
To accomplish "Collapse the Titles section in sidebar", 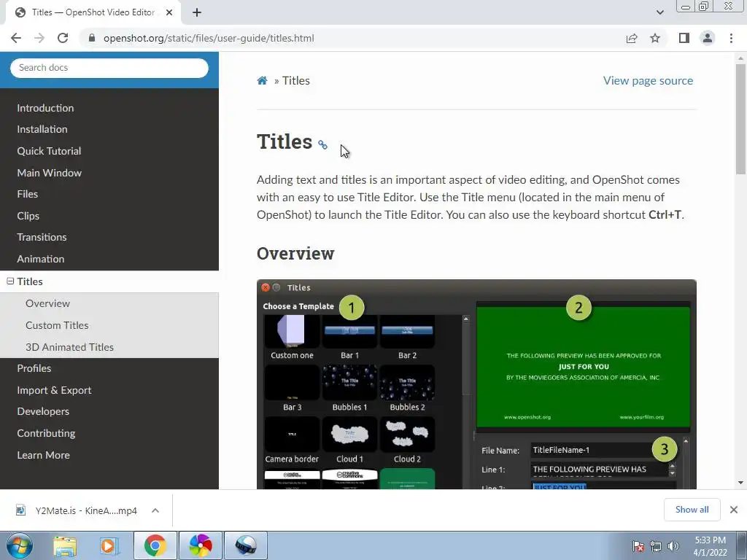I will click(x=10, y=281).
